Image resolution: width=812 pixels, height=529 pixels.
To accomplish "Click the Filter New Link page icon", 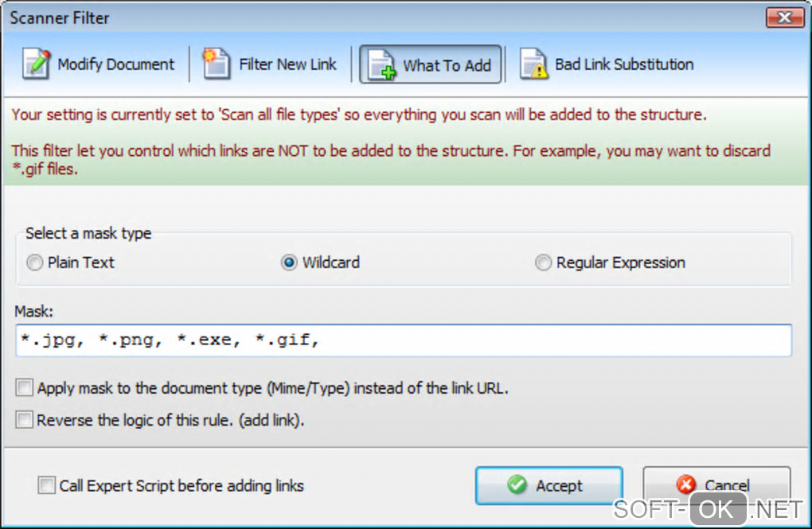I will pos(216,64).
